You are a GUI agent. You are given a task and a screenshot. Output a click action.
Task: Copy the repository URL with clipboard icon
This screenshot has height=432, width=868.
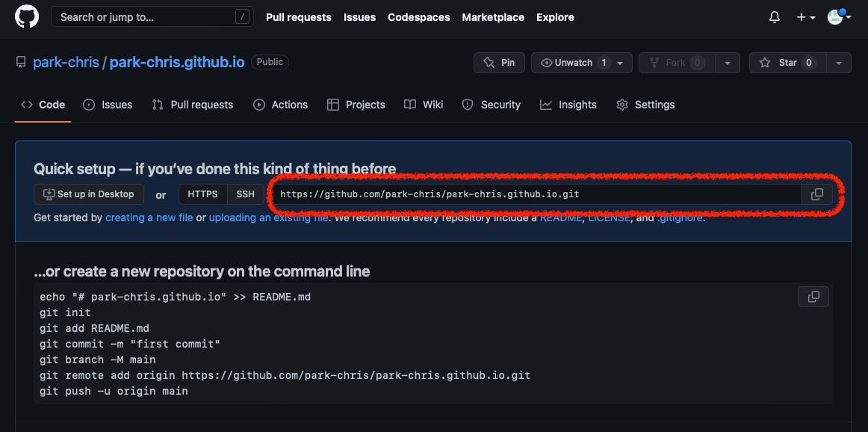point(817,194)
